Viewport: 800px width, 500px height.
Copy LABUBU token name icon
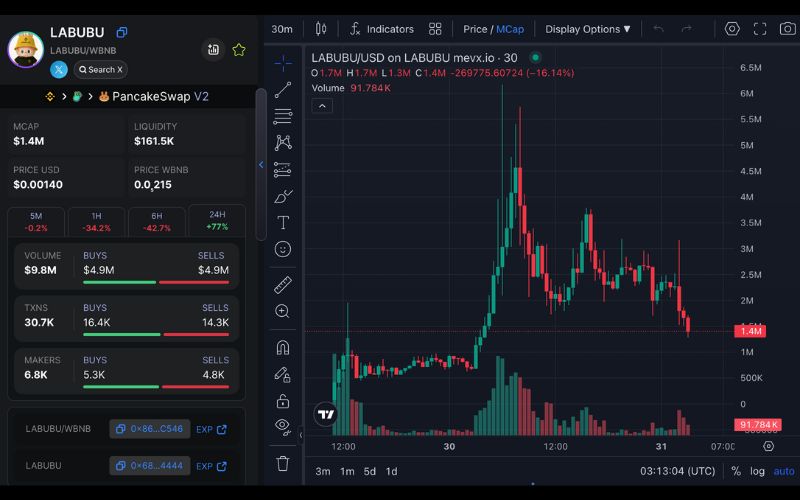[121, 32]
